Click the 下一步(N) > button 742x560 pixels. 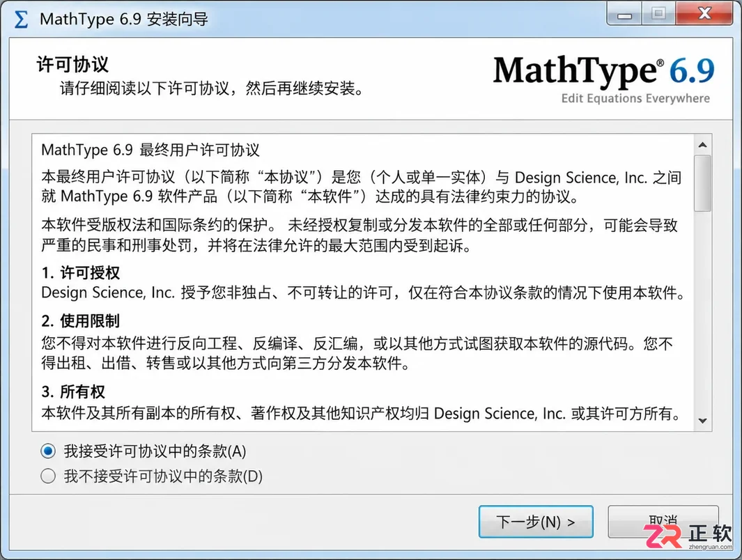(536, 522)
